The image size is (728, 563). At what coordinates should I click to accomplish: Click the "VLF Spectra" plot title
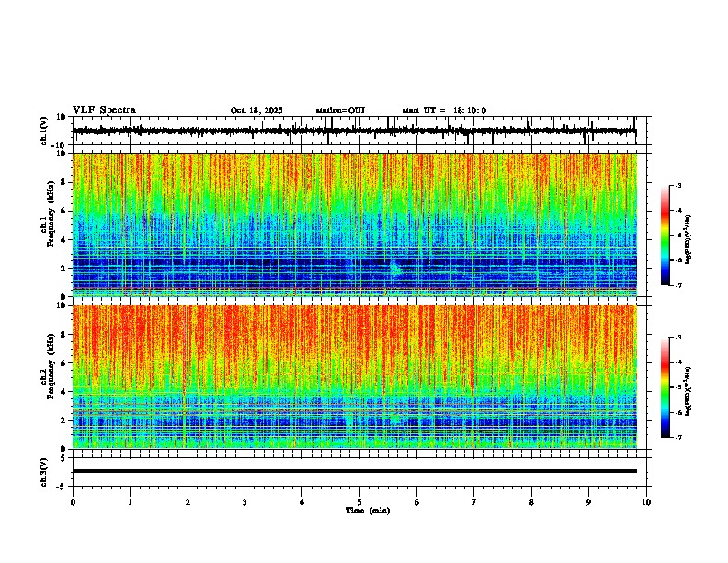pyautogui.click(x=104, y=110)
